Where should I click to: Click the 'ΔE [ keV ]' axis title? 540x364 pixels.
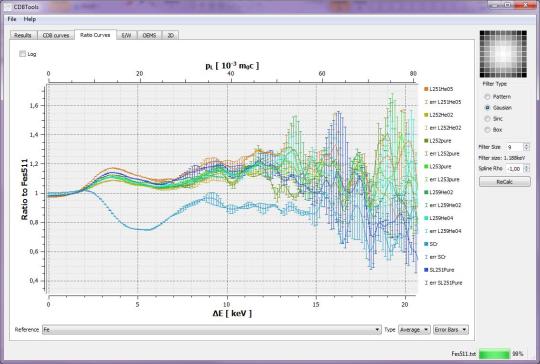coord(232,313)
